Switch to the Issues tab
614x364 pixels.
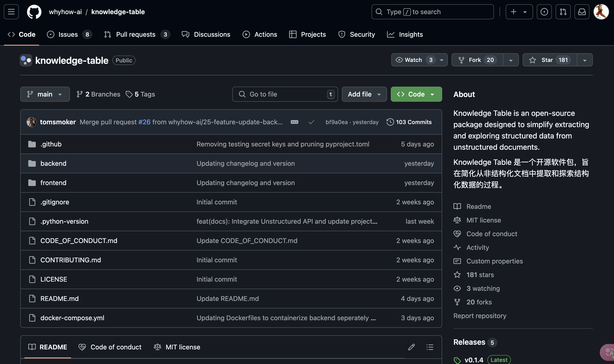(69, 34)
